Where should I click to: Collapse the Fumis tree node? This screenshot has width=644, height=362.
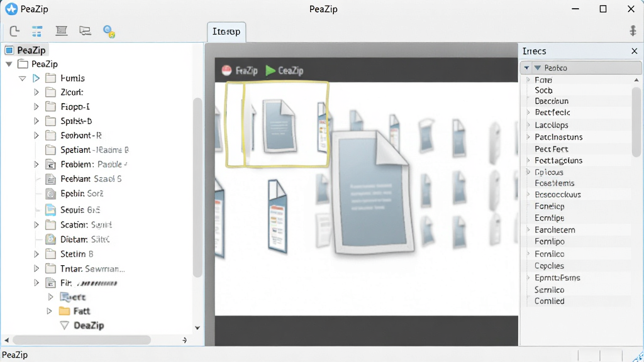tap(22, 78)
